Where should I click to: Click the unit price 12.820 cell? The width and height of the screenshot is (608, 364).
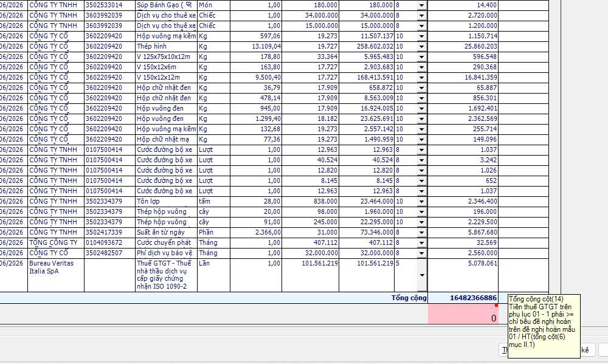click(x=310, y=171)
